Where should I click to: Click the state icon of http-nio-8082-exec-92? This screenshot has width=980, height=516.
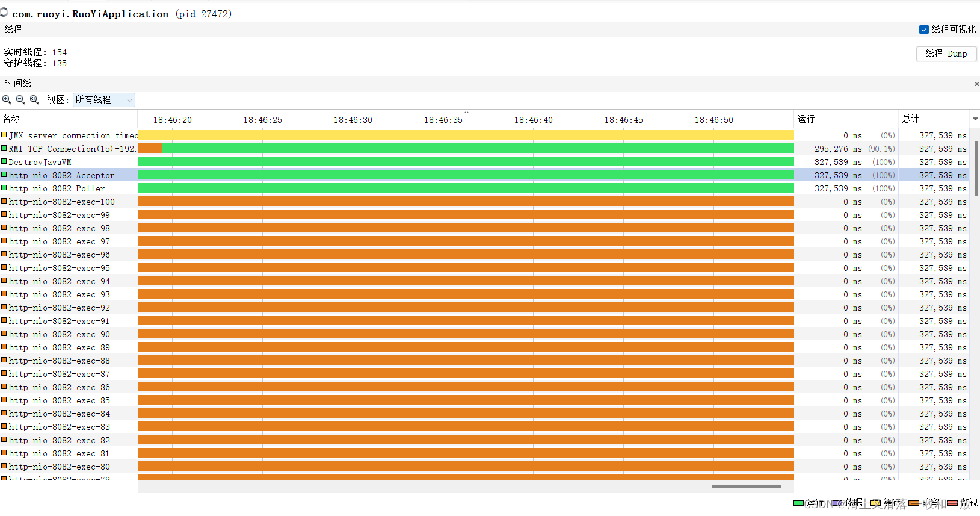point(4,307)
